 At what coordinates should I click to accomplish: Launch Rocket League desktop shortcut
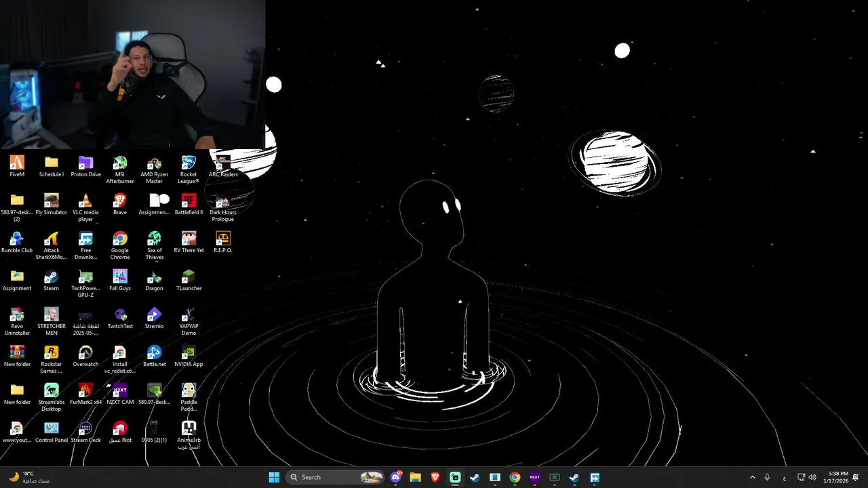tap(189, 170)
